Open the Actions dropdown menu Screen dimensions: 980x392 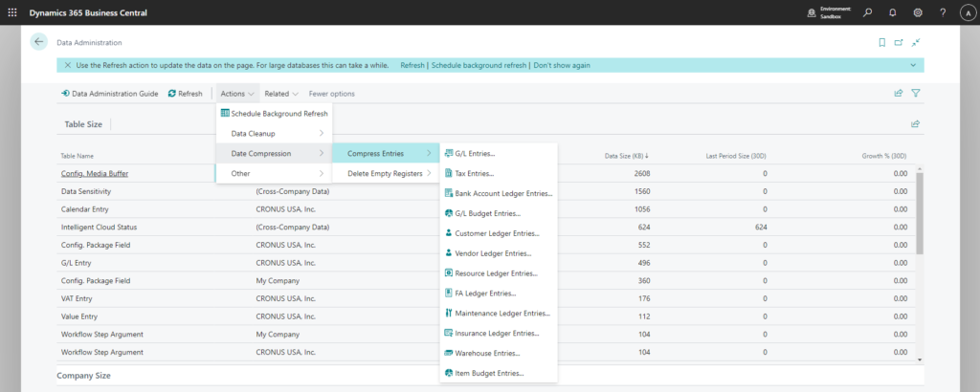click(237, 94)
